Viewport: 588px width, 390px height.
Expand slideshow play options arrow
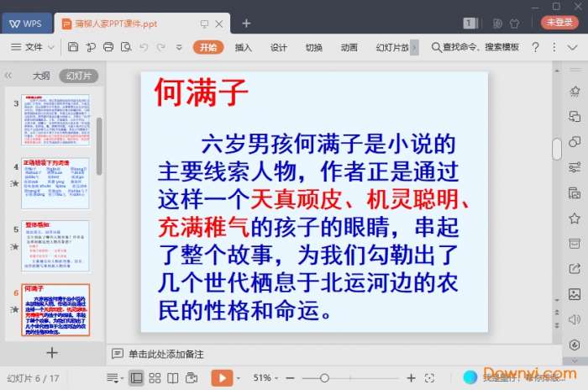pyautogui.click(x=239, y=378)
